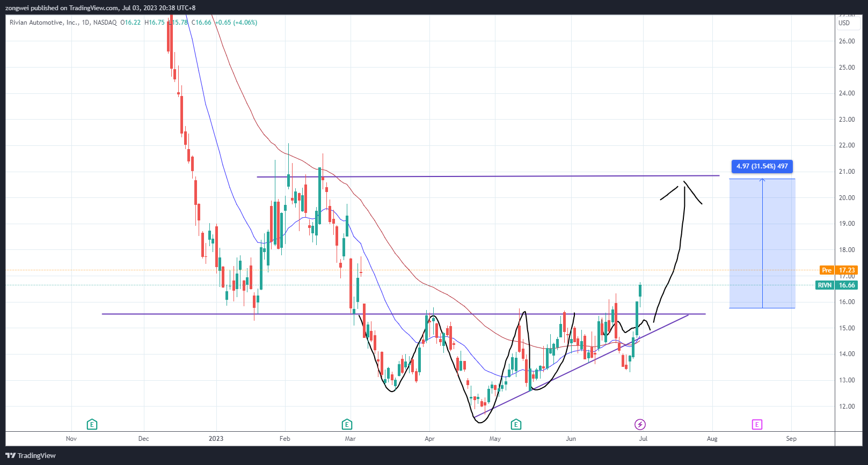This screenshot has height=465, width=868.
Task: Click the 18.00 price axis label
Action: pyautogui.click(x=847, y=250)
